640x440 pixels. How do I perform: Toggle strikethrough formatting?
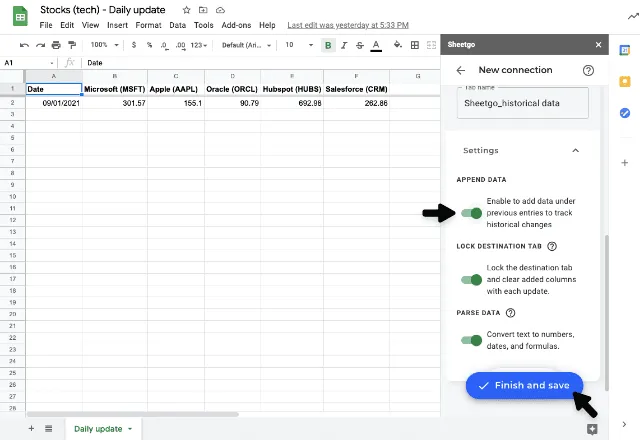click(360, 45)
